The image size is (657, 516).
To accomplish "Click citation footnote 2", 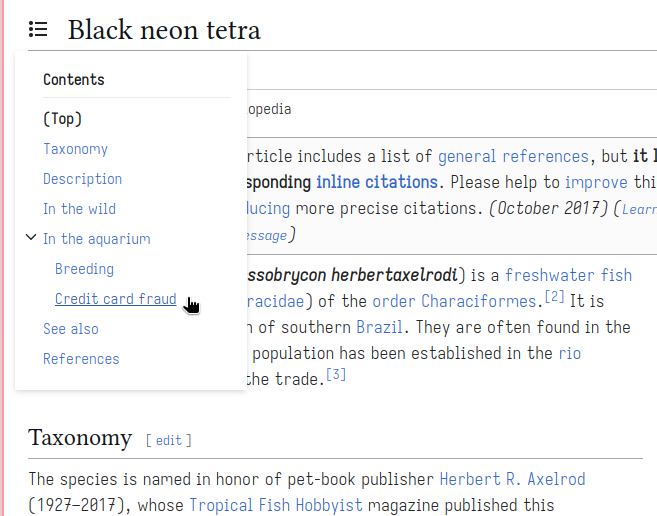I will pyautogui.click(x=555, y=296).
